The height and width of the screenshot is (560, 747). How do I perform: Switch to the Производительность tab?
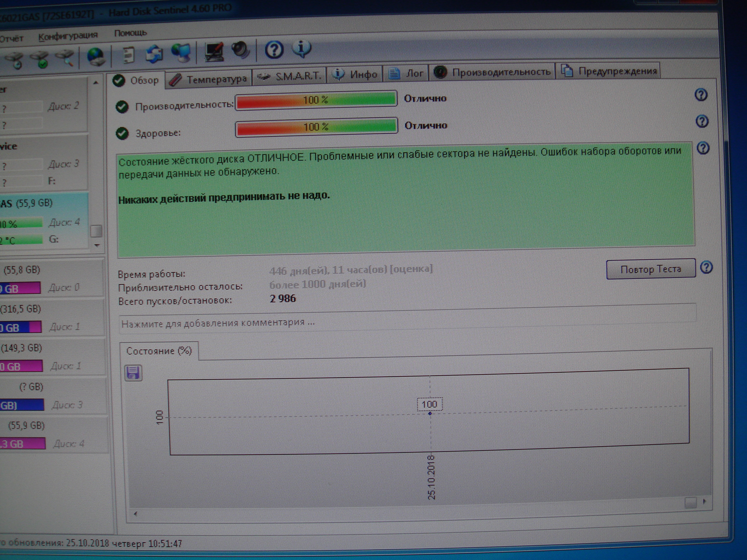point(492,72)
